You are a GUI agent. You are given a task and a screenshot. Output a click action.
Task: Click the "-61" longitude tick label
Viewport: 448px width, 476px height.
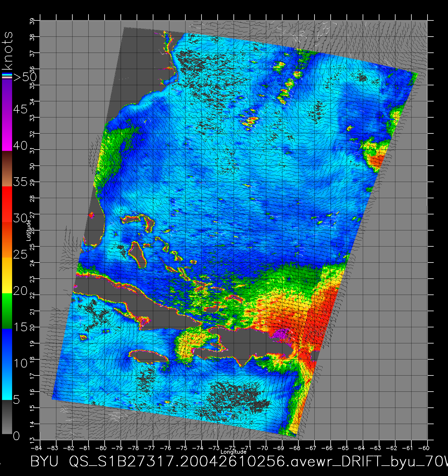tap(407, 448)
